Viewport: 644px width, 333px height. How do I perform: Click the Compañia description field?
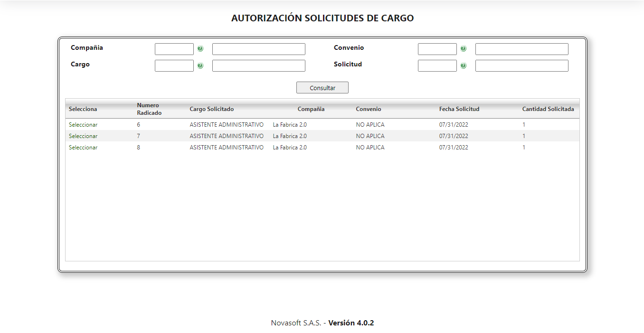(258, 49)
